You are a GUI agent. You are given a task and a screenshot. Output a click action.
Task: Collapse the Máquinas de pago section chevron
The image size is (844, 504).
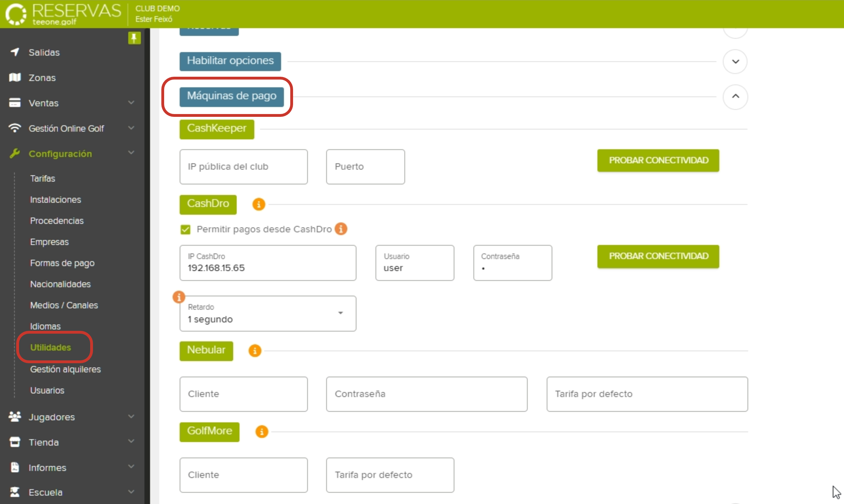[x=735, y=96]
